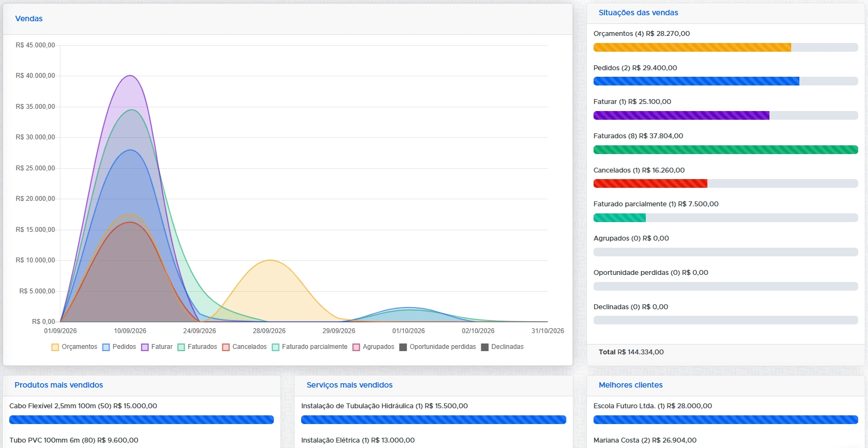Click the Declinadas legend square
The image size is (868, 448).
[x=485, y=347]
